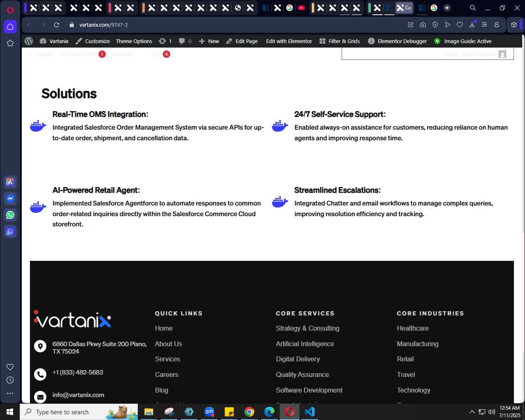Open Pinboards heart icon in sidebar
Screen dimensions: 525x420
coord(10,367)
